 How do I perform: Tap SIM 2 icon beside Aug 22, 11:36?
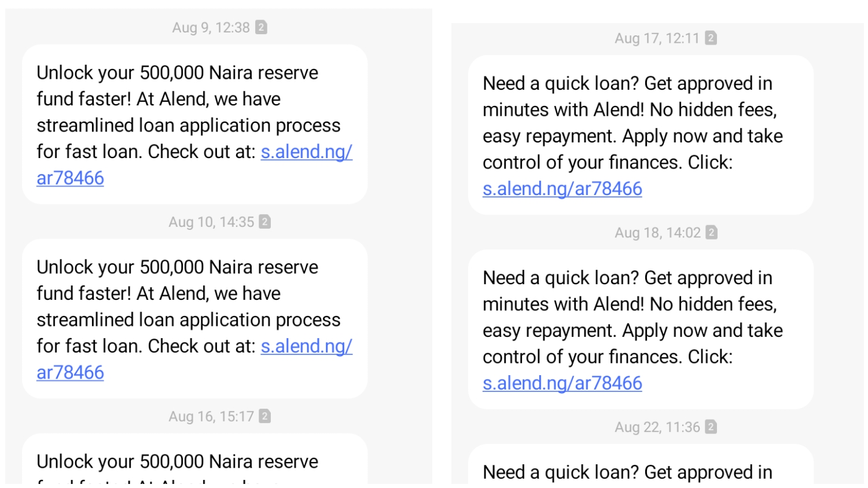click(711, 427)
